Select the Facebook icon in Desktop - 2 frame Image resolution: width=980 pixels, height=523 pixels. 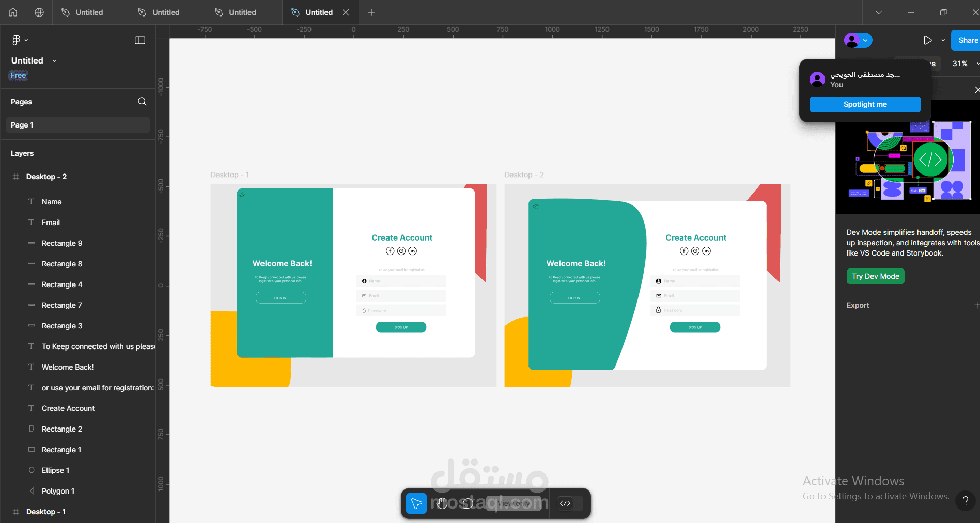click(x=684, y=251)
